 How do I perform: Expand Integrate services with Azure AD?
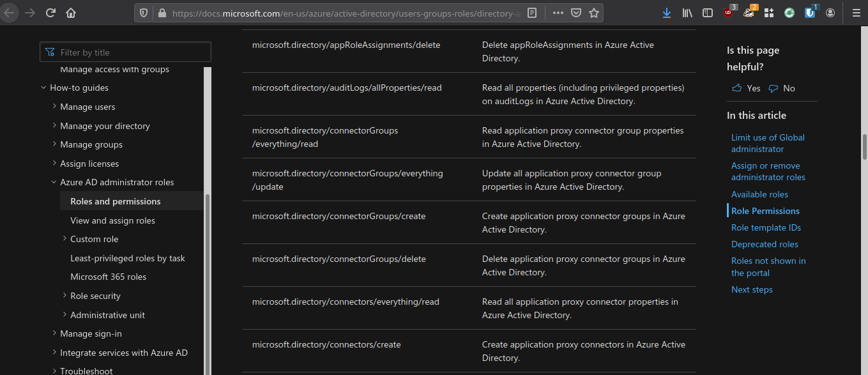tap(54, 353)
